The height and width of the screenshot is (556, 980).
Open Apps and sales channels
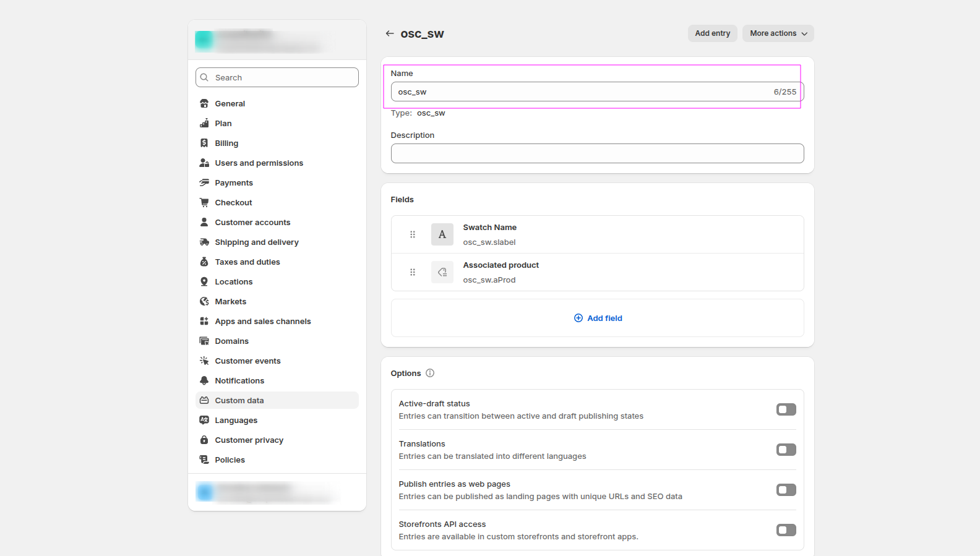point(277,321)
